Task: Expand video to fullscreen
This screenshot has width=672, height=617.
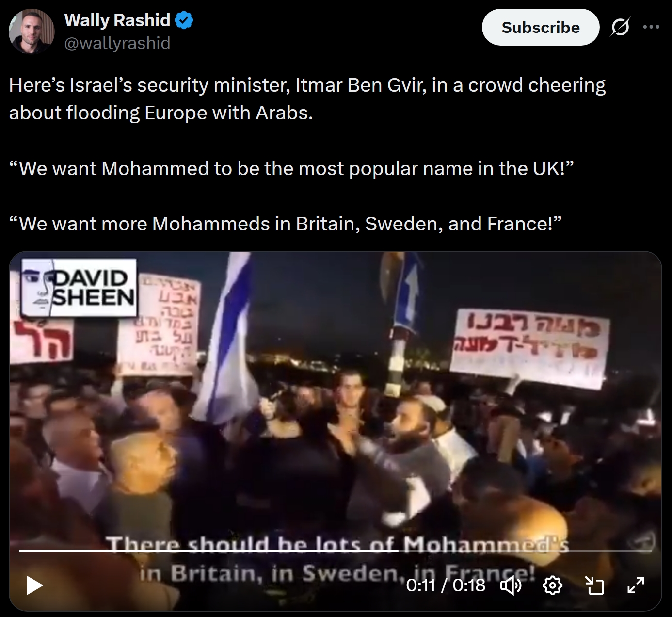Action: click(636, 586)
